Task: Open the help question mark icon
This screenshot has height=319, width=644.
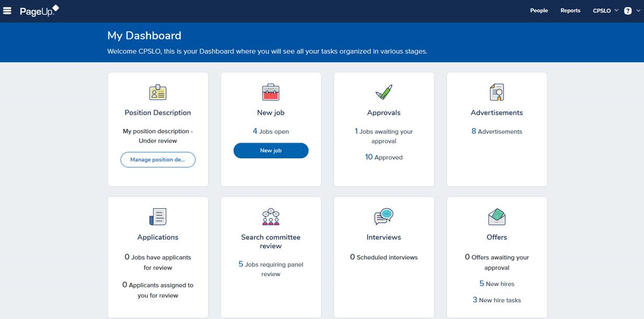Action: [628, 10]
